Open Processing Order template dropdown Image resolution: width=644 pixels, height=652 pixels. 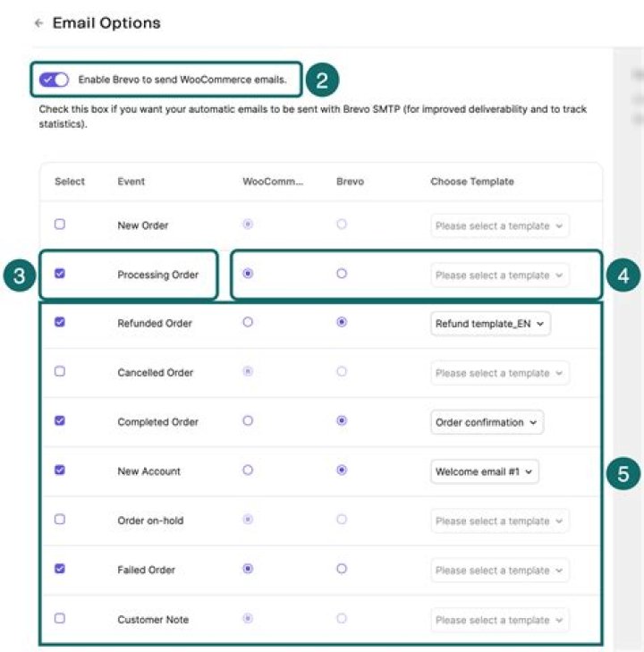(500, 275)
